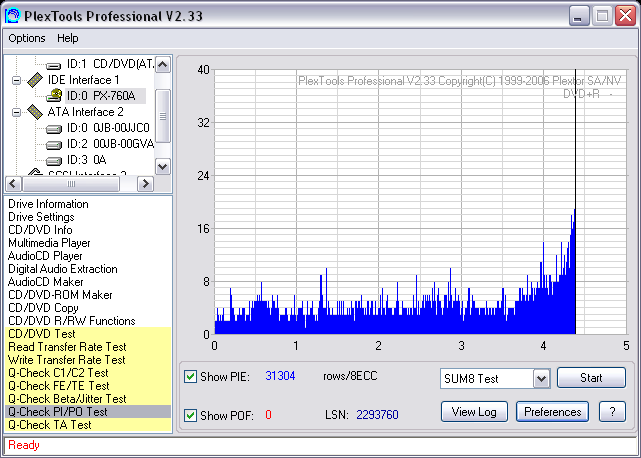The width and height of the screenshot is (641, 458).
Task: Select Q-Check Beta/Jitter Test
Action: (x=88, y=399)
